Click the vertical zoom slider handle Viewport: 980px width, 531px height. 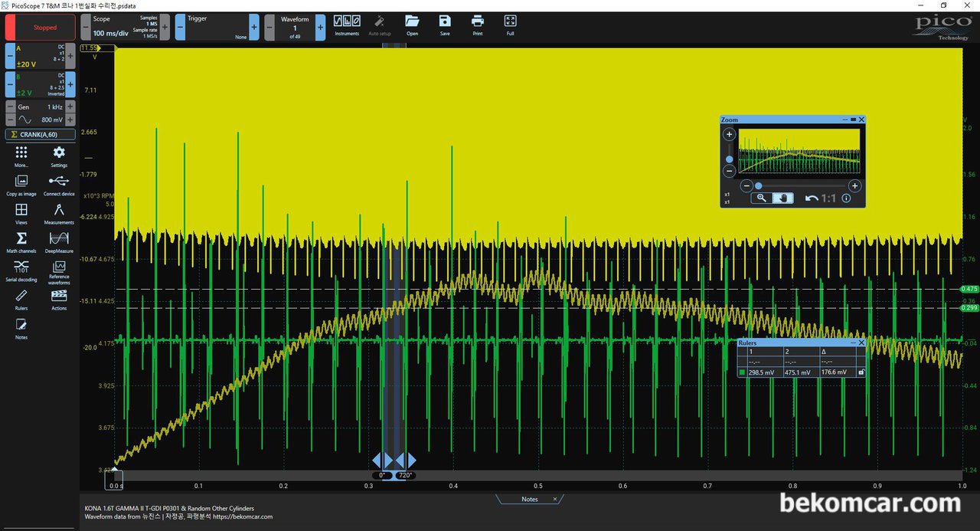(729, 159)
